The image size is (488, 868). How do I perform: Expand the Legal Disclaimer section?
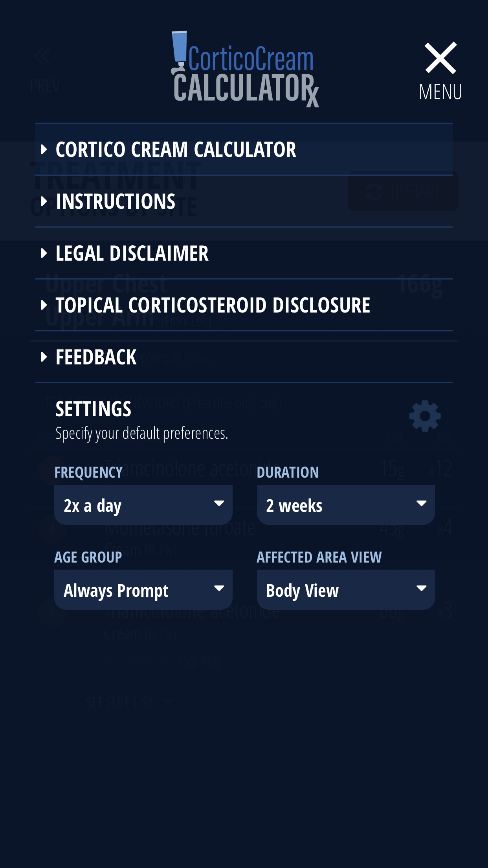coord(44,254)
